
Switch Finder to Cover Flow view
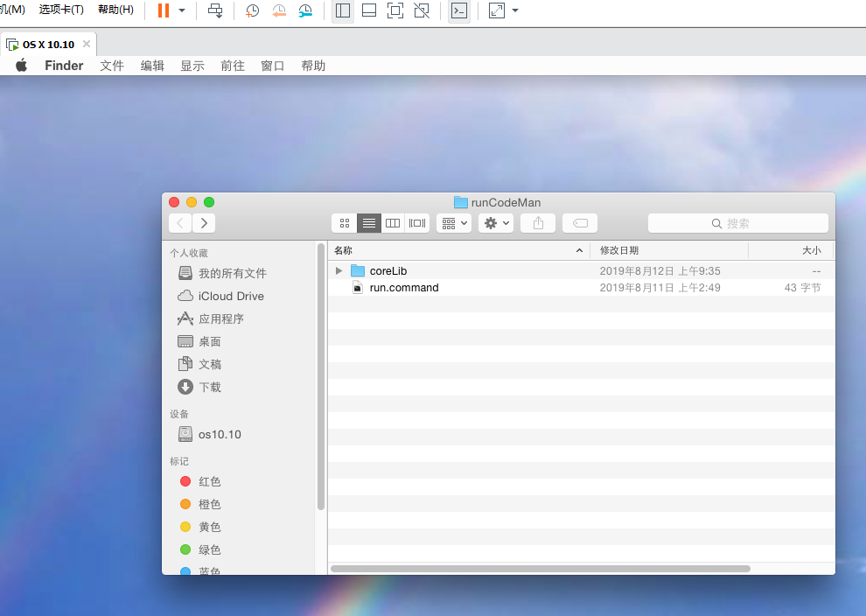(417, 223)
